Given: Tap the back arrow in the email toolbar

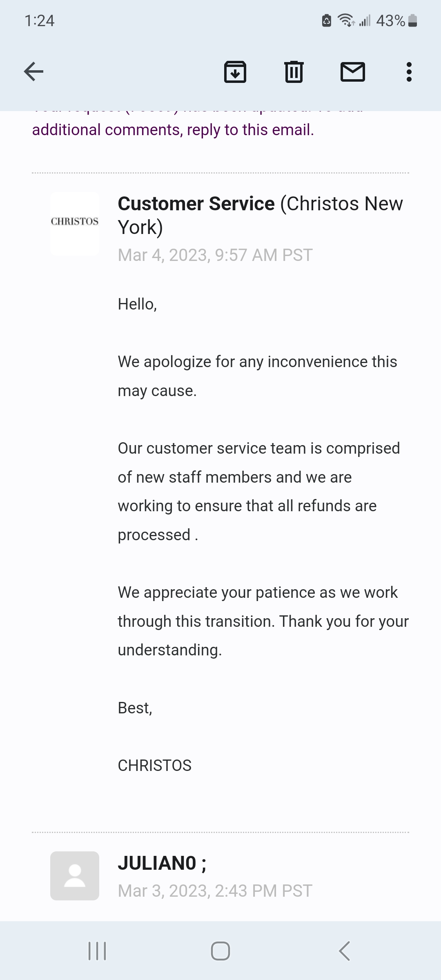Looking at the screenshot, I should click(33, 72).
